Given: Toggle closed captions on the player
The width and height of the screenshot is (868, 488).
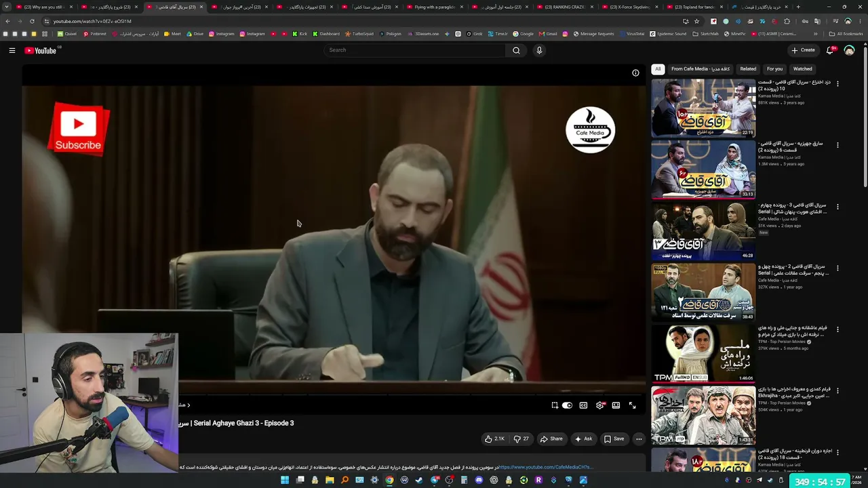Looking at the screenshot, I should (583, 405).
